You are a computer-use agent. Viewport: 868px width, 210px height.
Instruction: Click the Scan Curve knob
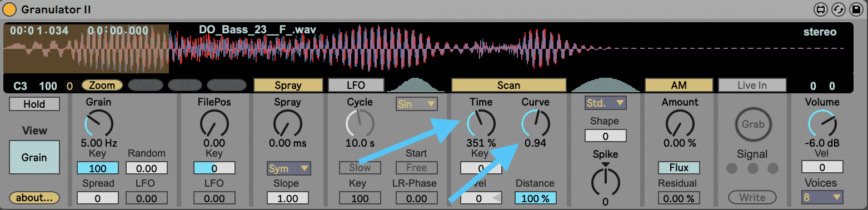point(535,123)
